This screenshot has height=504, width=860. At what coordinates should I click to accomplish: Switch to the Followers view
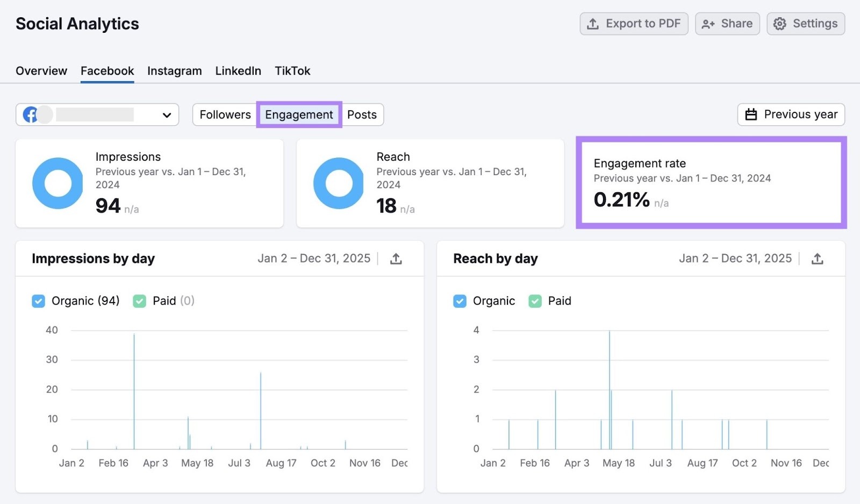(x=225, y=114)
